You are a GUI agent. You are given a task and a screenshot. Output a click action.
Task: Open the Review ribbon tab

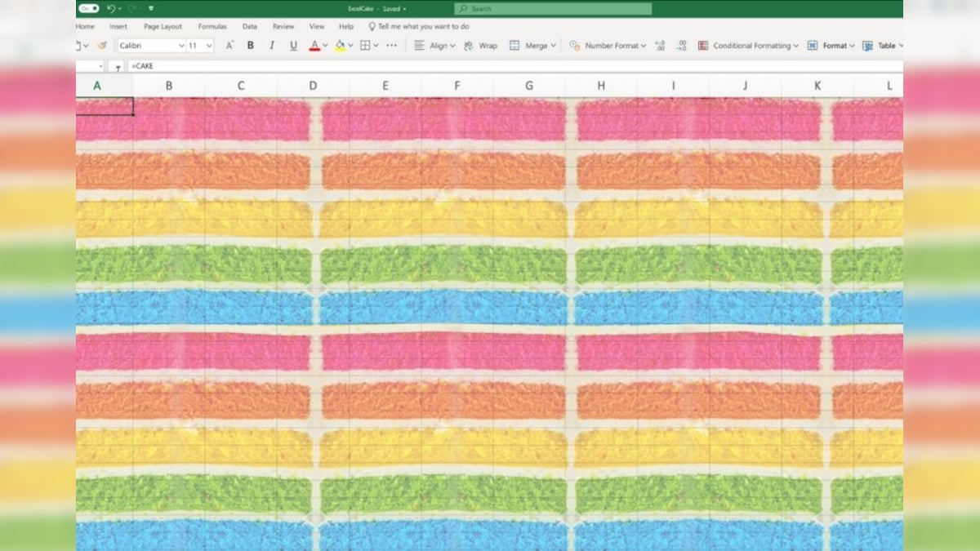[x=283, y=26]
